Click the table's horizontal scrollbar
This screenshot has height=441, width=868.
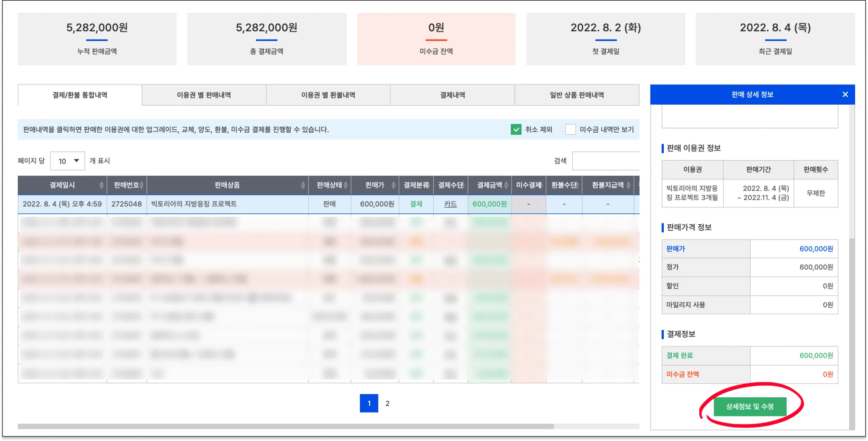click(x=286, y=427)
